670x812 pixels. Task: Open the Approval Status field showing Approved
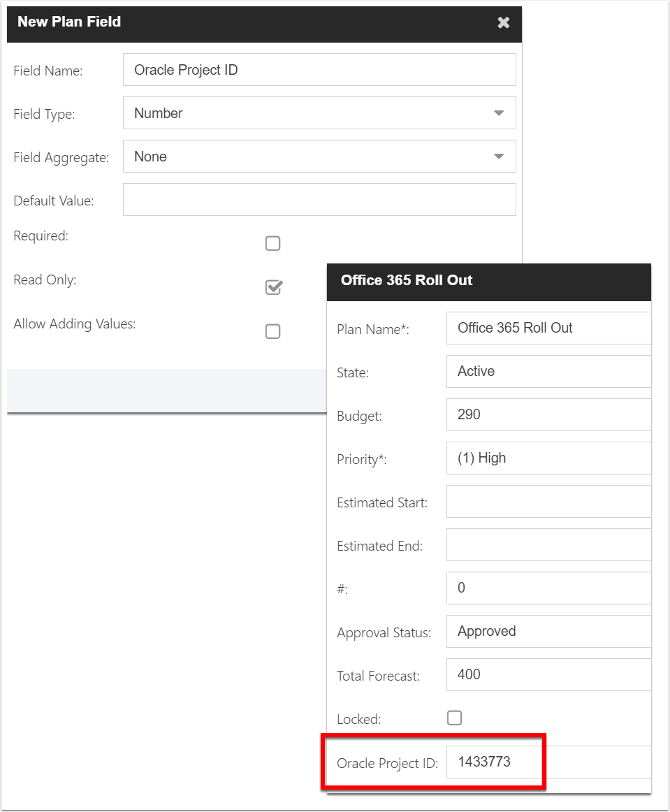click(x=549, y=631)
